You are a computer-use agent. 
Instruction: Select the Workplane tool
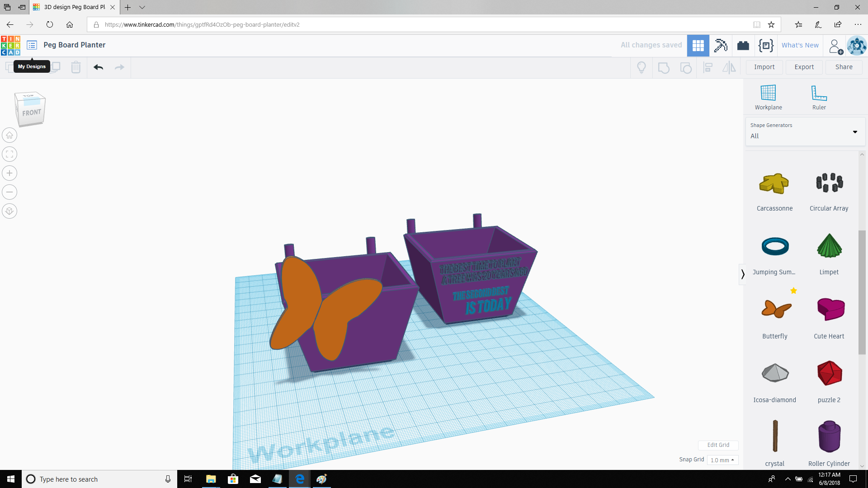[x=768, y=96]
